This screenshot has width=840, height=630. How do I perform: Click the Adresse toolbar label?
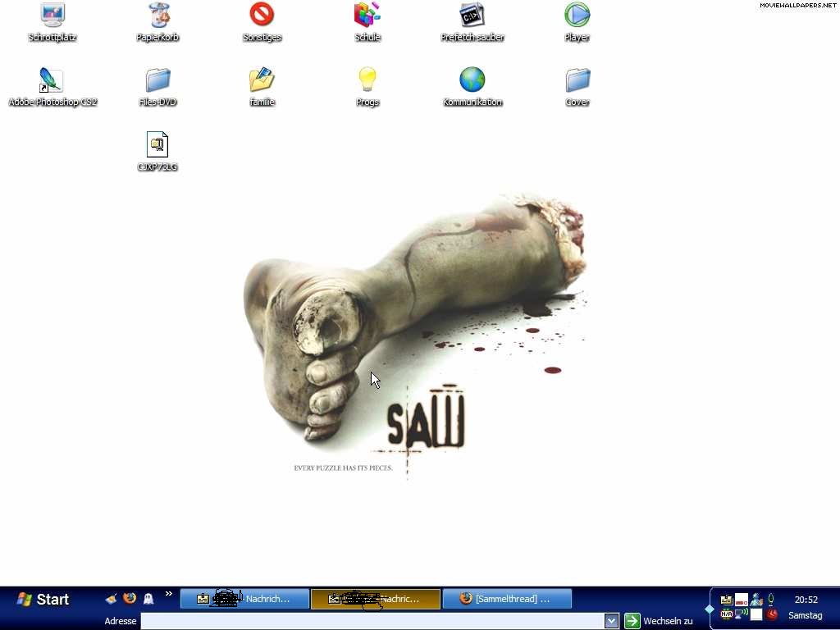(x=121, y=621)
